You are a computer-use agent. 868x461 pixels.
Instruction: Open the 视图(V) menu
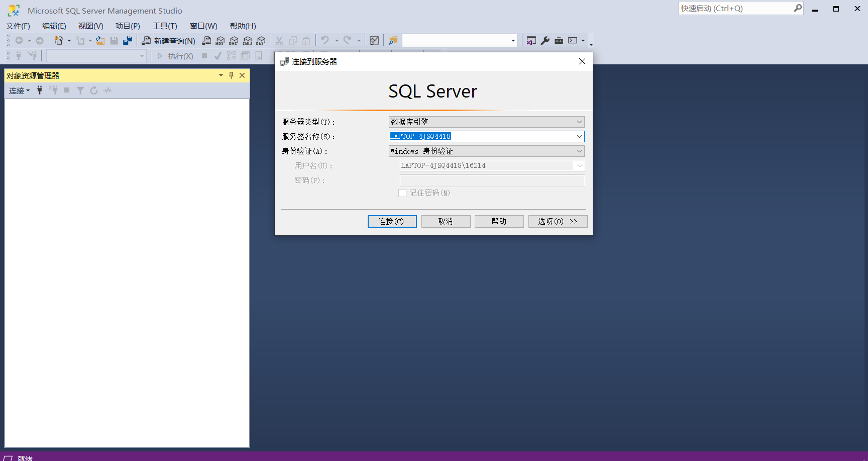tap(90, 26)
